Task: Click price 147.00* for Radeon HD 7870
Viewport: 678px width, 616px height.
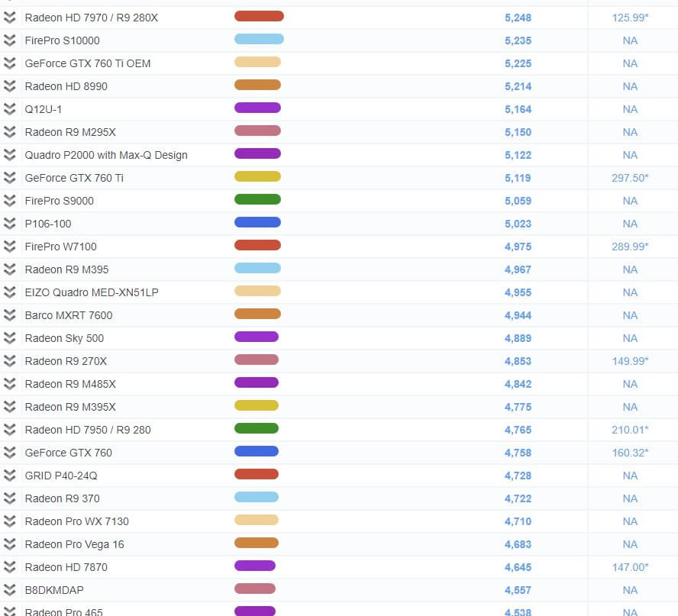Action: (630, 568)
